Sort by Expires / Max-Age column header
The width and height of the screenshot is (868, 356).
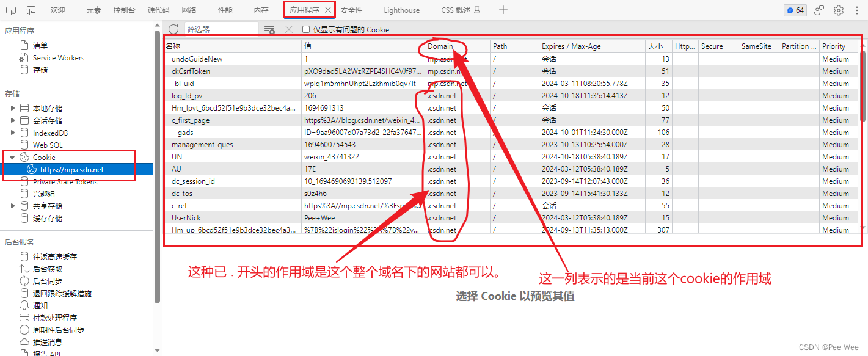tap(592, 46)
